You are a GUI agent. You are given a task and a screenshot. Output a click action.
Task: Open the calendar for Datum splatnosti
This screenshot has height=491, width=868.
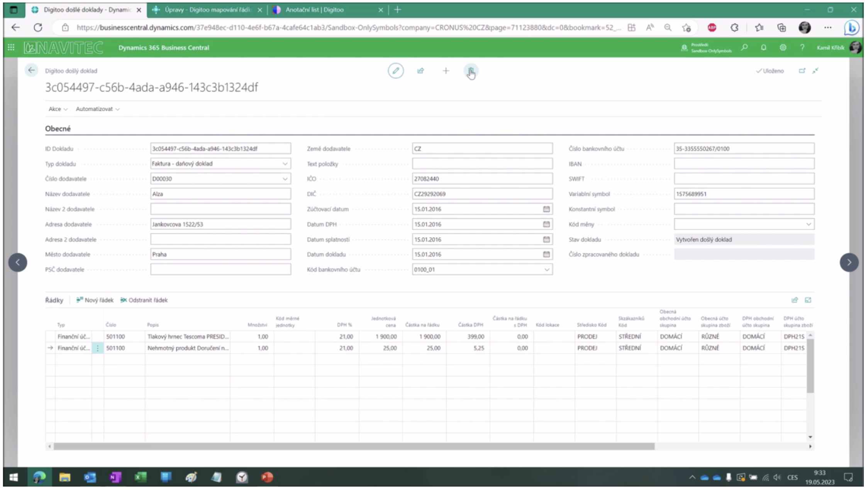point(546,240)
